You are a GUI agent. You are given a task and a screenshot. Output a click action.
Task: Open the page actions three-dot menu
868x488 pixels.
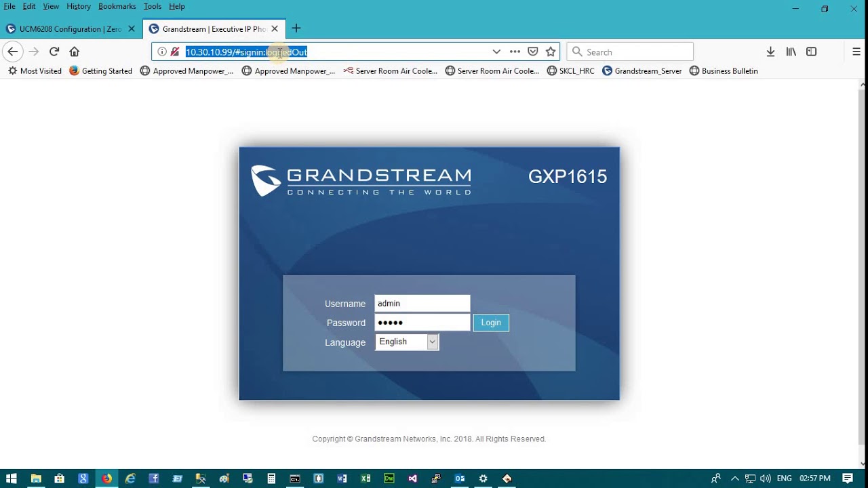515,52
